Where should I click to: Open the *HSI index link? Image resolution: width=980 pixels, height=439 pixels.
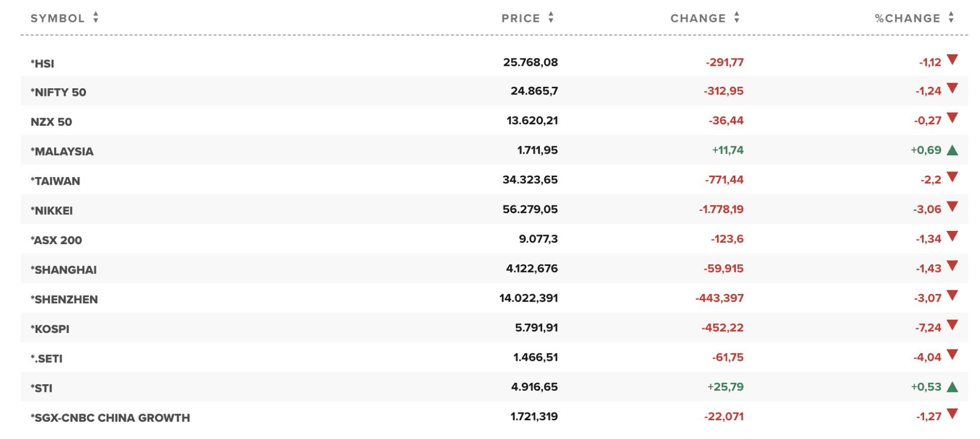pyautogui.click(x=43, y=63)
